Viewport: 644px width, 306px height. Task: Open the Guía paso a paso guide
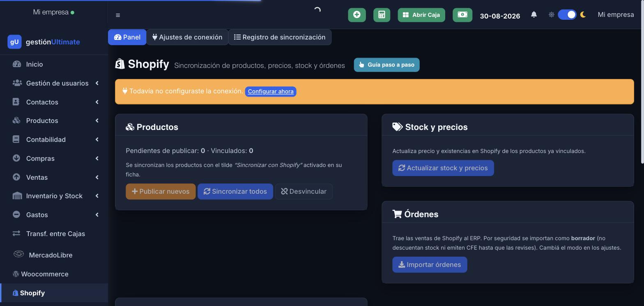386,65
